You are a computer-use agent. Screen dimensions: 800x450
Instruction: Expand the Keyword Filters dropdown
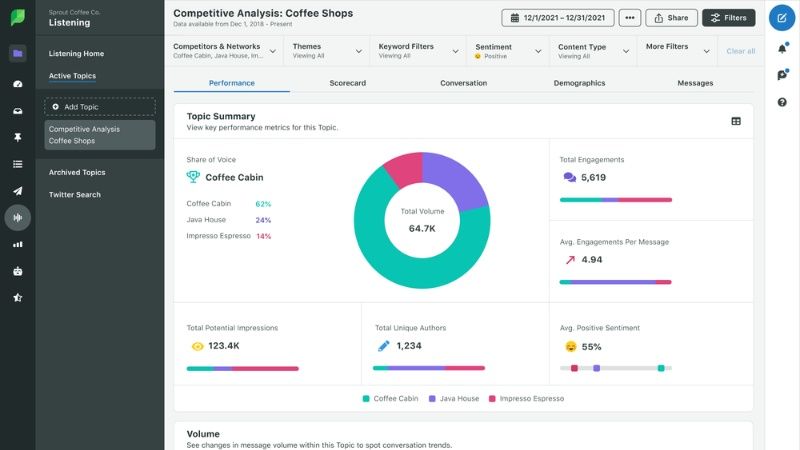tap(418, 51)
